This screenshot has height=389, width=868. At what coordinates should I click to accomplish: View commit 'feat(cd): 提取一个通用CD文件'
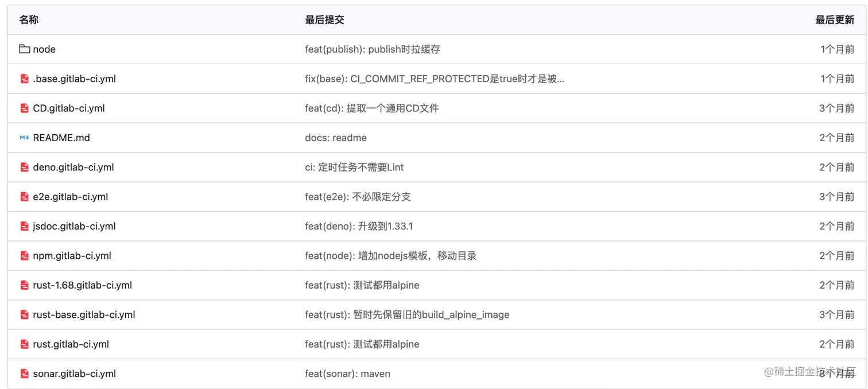point(372,108)
